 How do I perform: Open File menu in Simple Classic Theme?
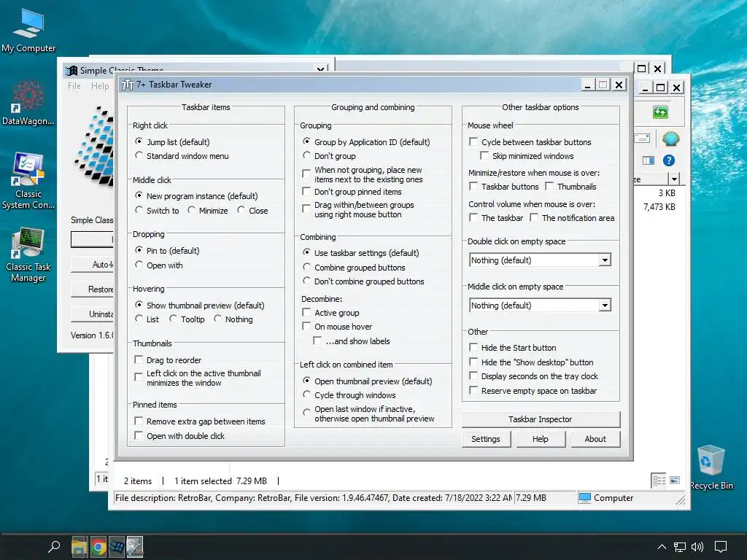click(x=74, y=86)
